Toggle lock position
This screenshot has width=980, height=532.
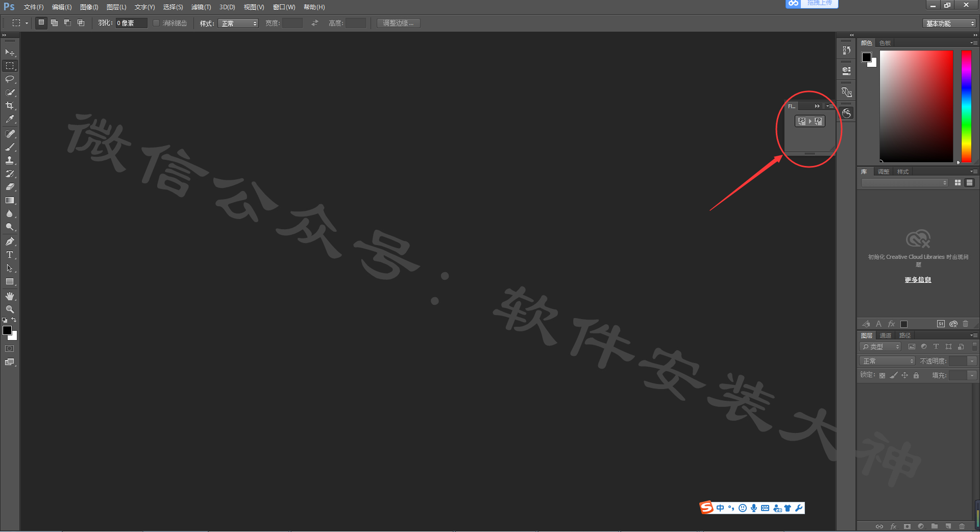[x=904, y=375]
